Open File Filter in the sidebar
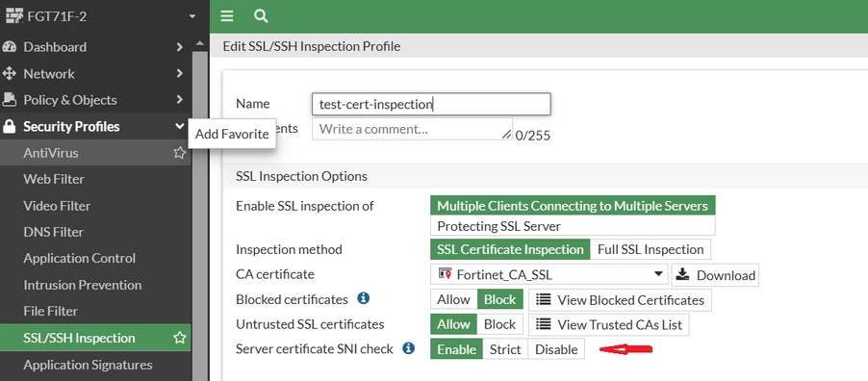The height and width of the screenshot is (381, 868). click(95, 311)
